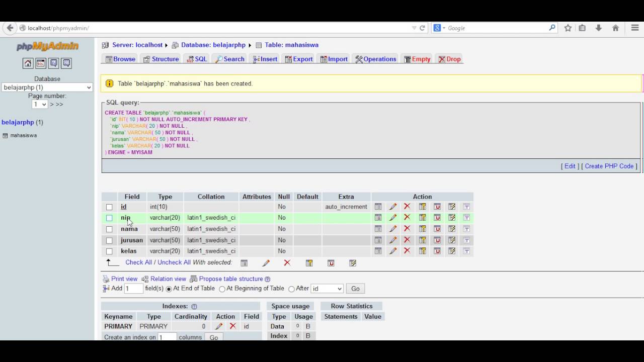Click With selected drop X icon
Screen dimensions: 644x362
[287, 263]
